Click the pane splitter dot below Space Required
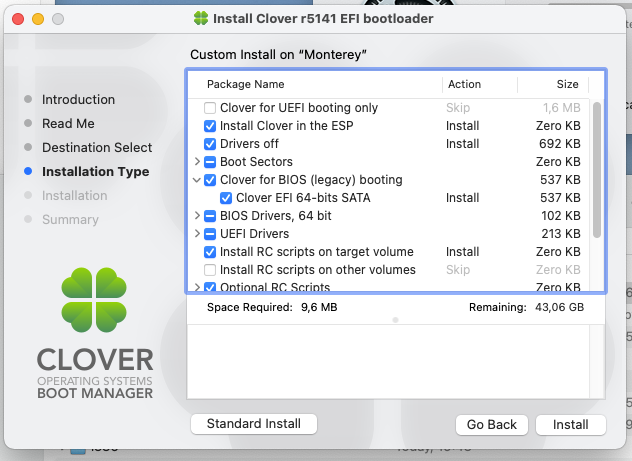 395,320
